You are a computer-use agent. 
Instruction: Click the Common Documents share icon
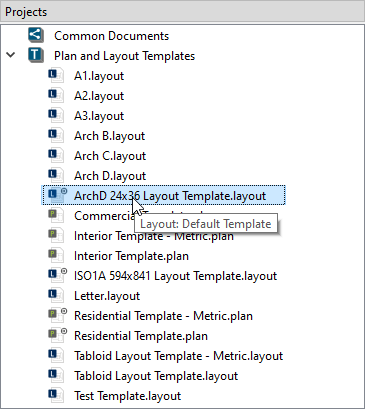pyautogui.click(x=36, y=35)
